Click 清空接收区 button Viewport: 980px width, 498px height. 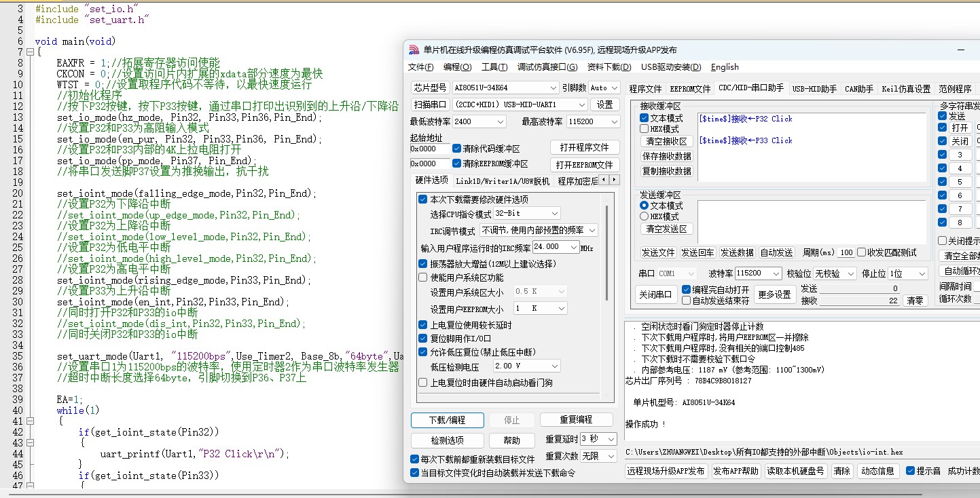666,141
